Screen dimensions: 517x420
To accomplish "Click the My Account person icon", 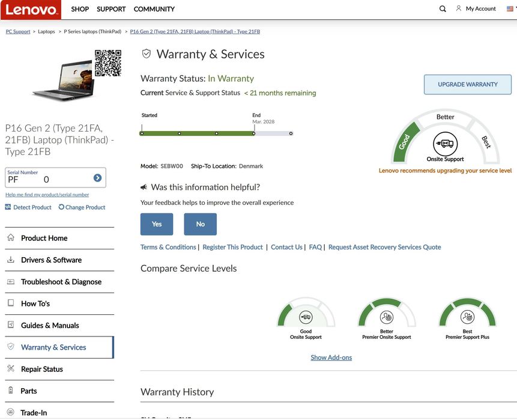I will click(x=458, y=8).
